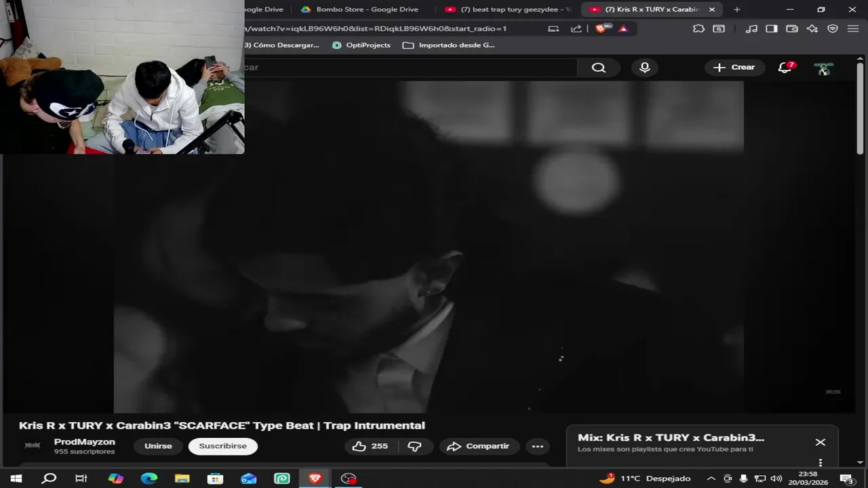
Task: Open the weather widget '11°C Despejado'
Action: 645,479
